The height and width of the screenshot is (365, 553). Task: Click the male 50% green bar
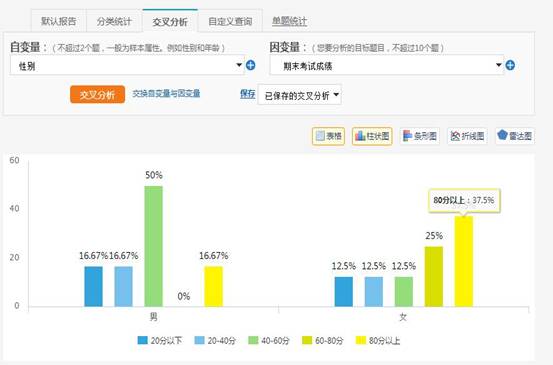(x=154, y=246)
